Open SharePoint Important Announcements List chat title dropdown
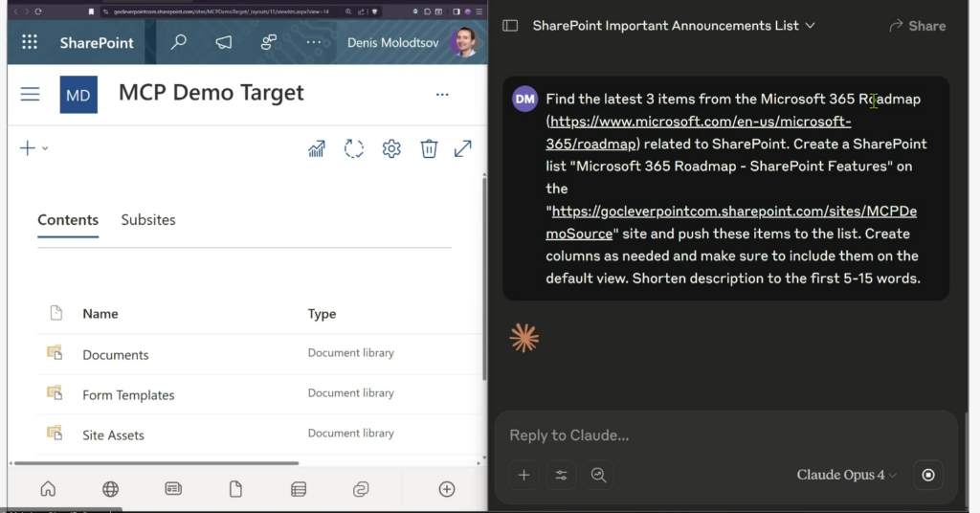The height and width of the screenshot is (513, 980). (675, 26)
